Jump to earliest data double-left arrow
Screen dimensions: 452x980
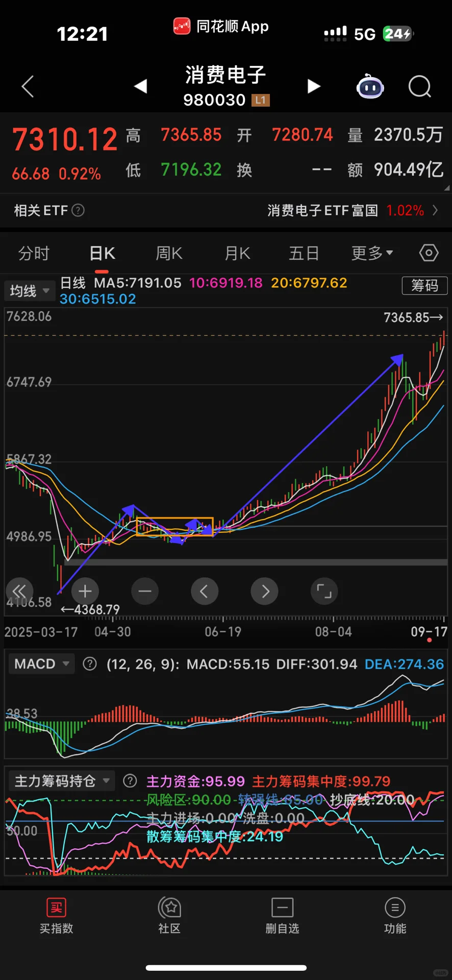pyautogui.click(x=19, y=591)
